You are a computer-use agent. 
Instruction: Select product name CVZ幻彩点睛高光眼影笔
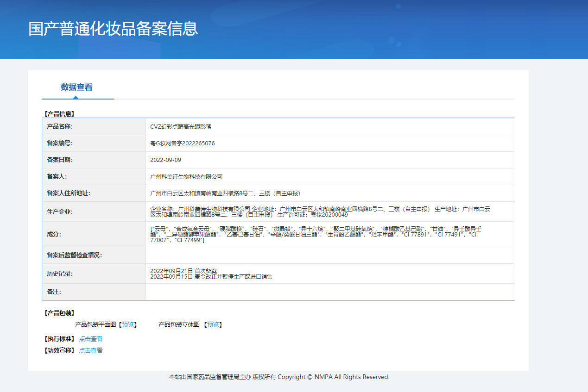click(181, 126)
